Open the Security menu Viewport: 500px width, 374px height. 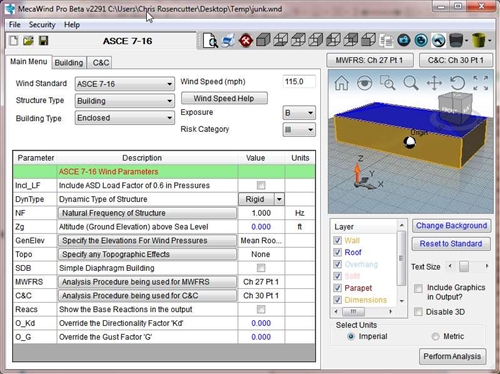pyautogui.click(x=42, y=25)
